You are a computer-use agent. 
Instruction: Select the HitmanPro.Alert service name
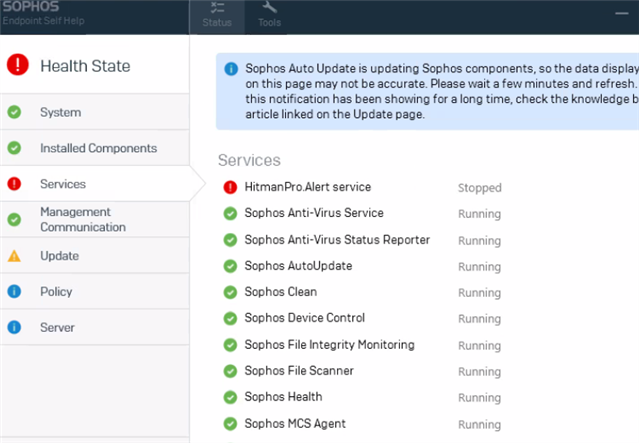[x=308, y=187]
